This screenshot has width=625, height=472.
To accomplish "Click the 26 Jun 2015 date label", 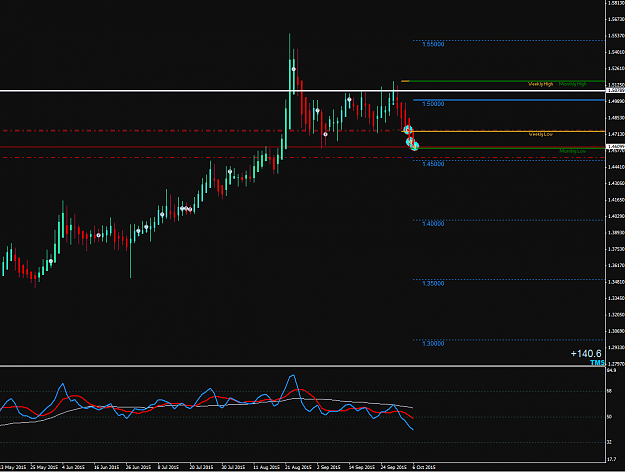I will tap(138, 467).
